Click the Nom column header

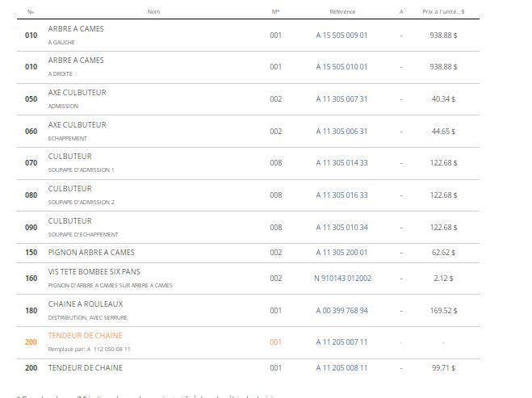153,12
